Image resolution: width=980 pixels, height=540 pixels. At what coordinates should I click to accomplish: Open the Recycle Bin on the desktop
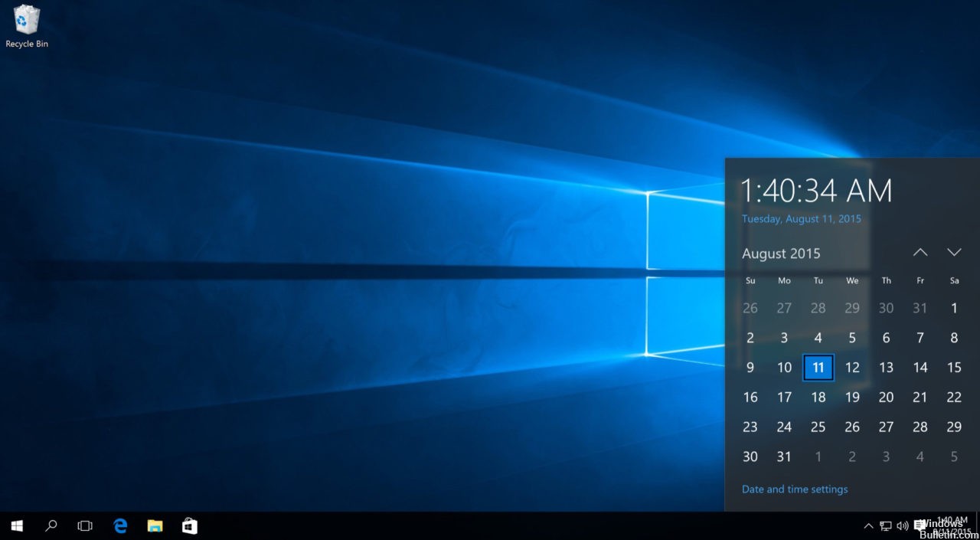coord(27,23)
